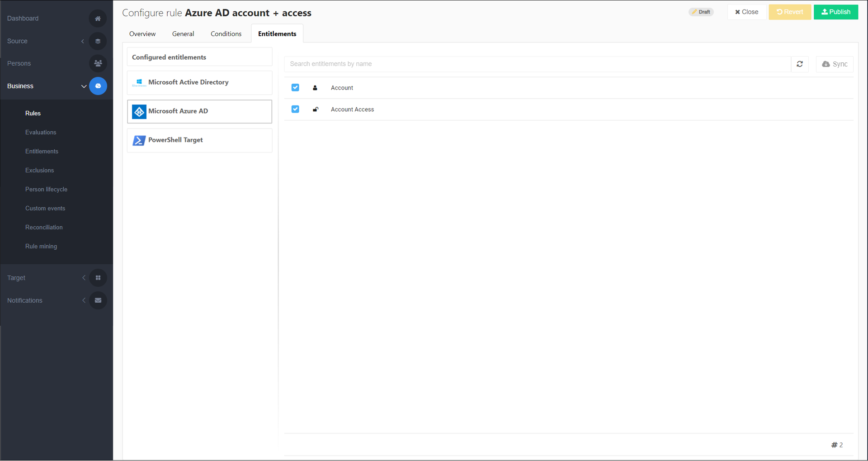Click the hash count icon at bottom

[x=834, y=445]
